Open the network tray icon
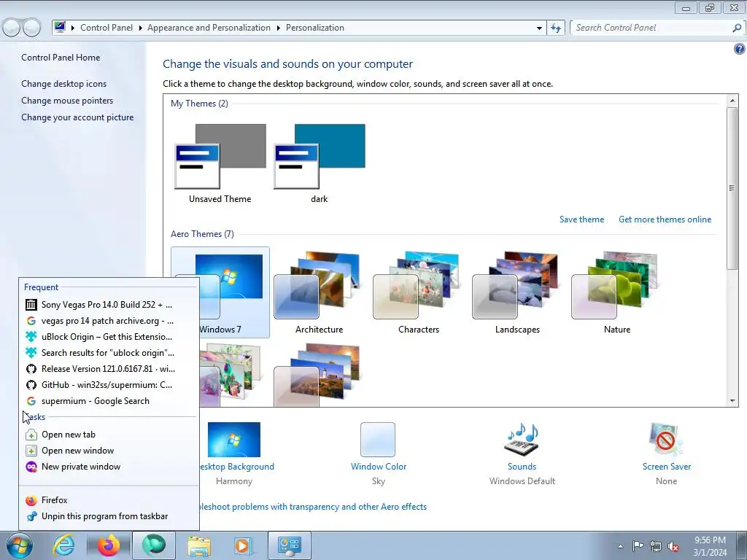 pos(656,546)
